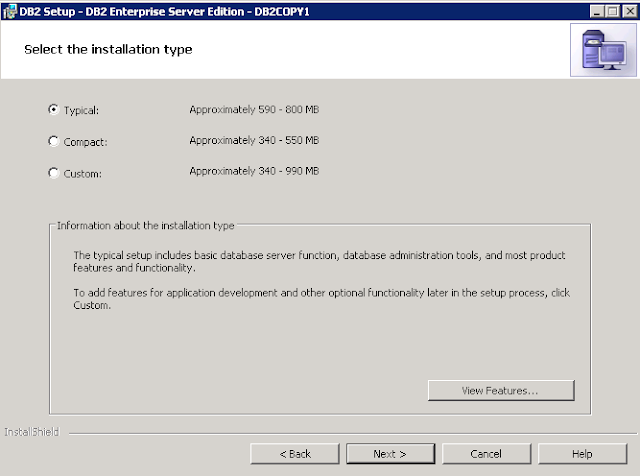Screen dimensions: 640x476
Task: Click the 'The typical setup includes' description paragraph
Action: (319, 261)
